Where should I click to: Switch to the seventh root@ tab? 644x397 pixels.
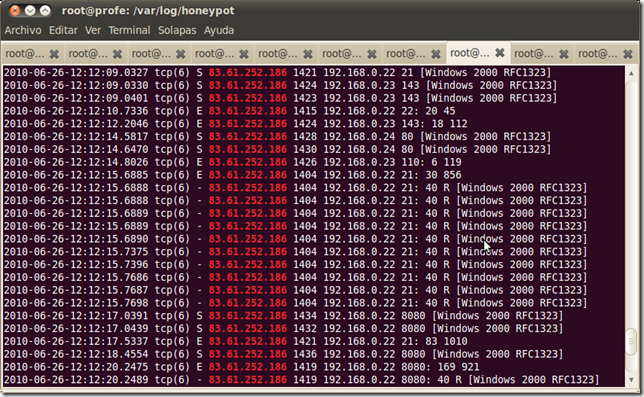coord(406,54)
